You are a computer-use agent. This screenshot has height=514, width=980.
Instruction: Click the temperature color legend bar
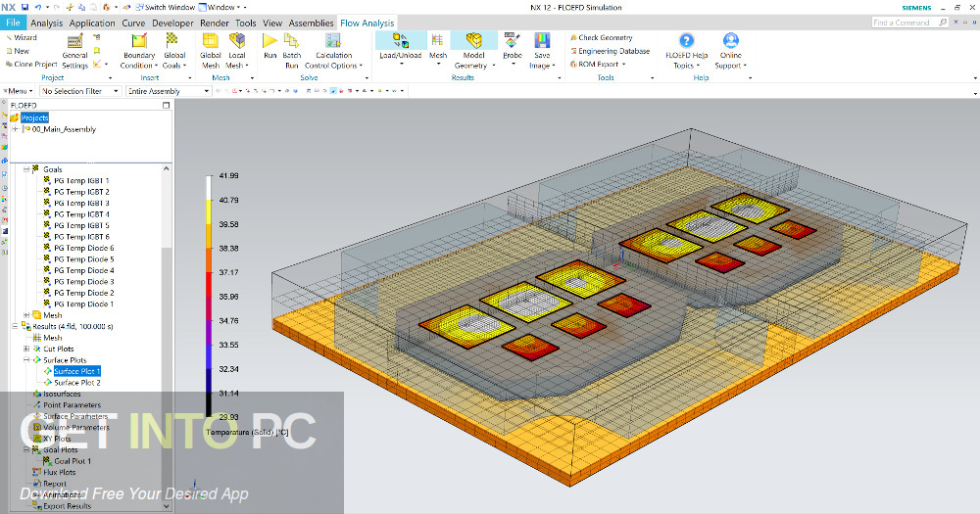pyautogui.click(x=210, y=297)
